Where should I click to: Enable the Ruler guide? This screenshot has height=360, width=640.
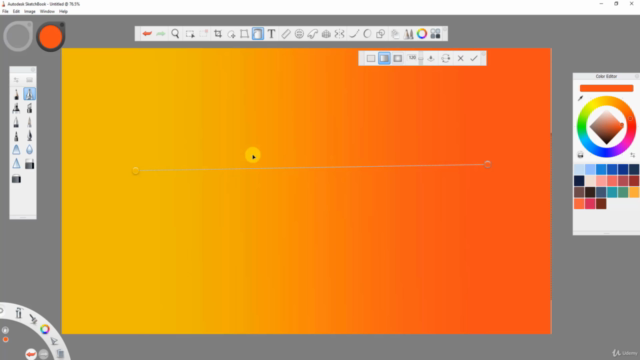[x=286, y=34]
